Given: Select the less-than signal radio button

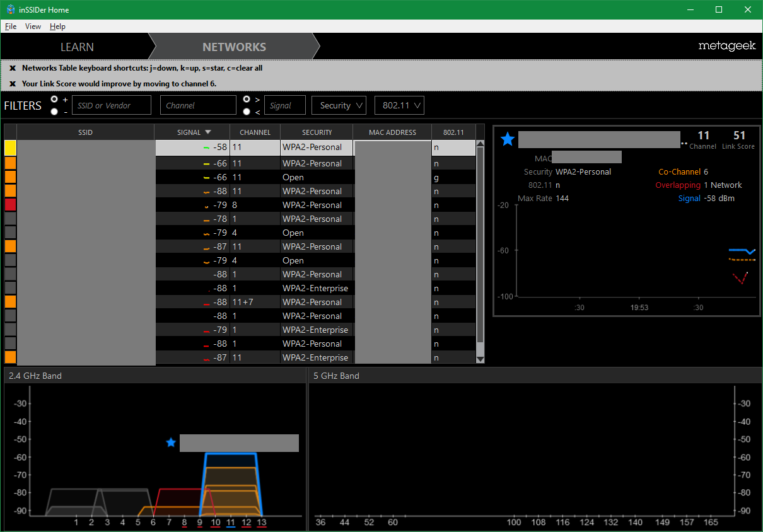Looking at the screenshot, I should pyautogui.click(x=247, y=112).
